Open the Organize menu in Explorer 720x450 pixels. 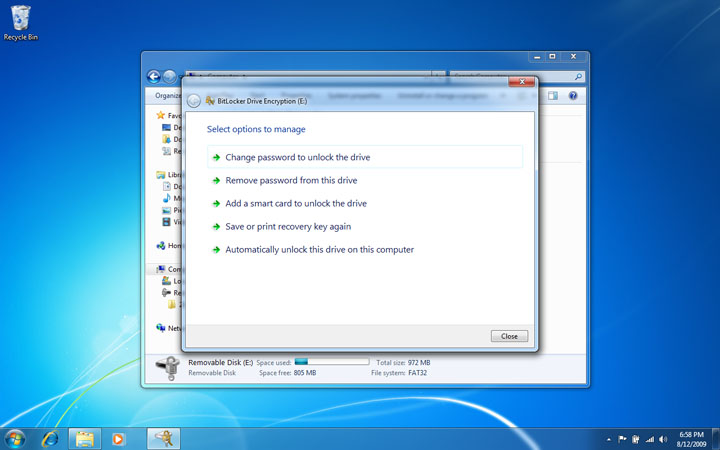click(x=167, y=96)
